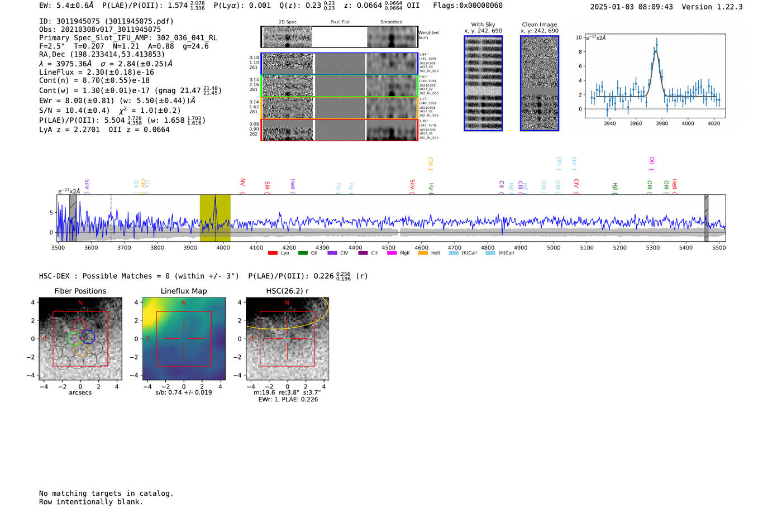Viewport: 782px width, 532px height.
Task: Click the orange fiber circle in Fiber Positions
Action: pos(82,350)
